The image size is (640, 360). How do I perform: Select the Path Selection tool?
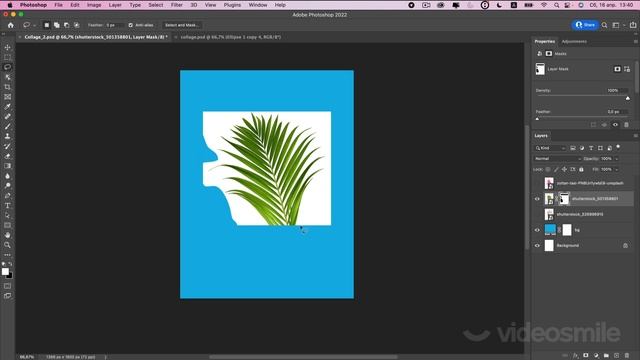coord(7,215)
